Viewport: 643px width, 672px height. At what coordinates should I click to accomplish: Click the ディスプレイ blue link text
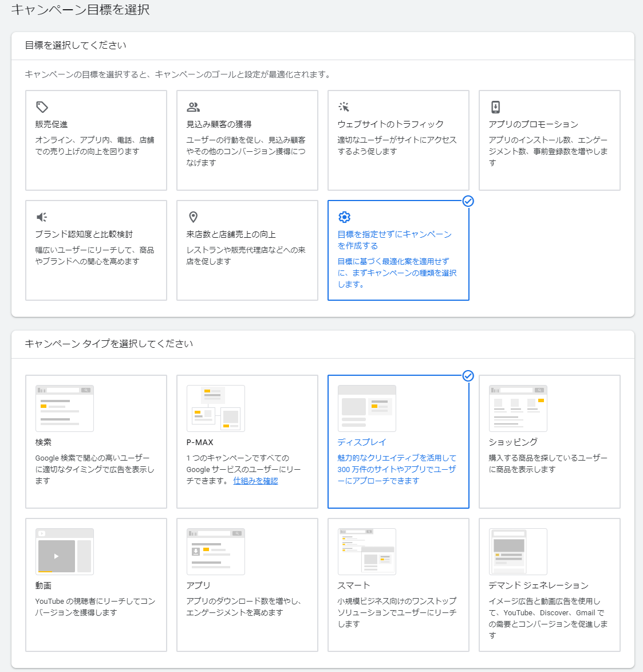click(361, 442)
